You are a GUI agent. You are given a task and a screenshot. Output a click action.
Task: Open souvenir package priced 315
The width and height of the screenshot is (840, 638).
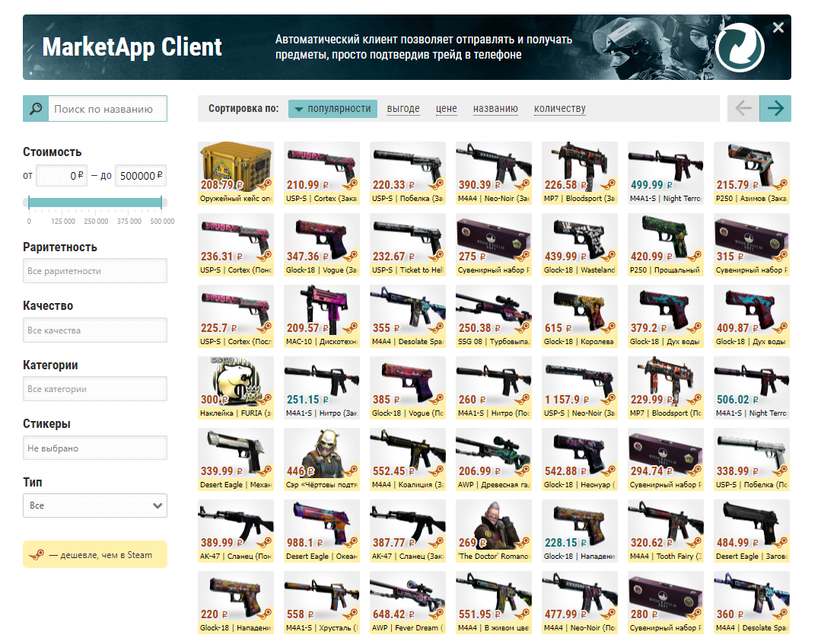[752, 244]
